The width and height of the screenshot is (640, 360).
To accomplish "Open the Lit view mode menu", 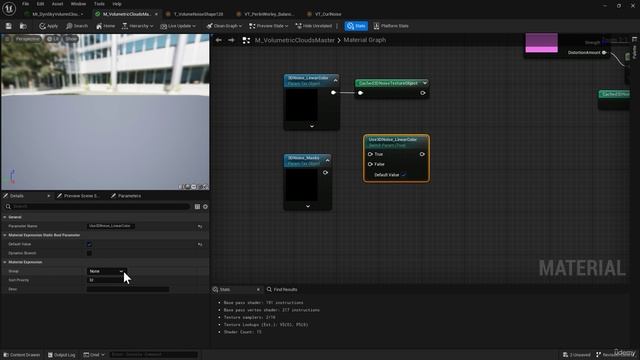I will pyautogui.click(x=53, y=39).
